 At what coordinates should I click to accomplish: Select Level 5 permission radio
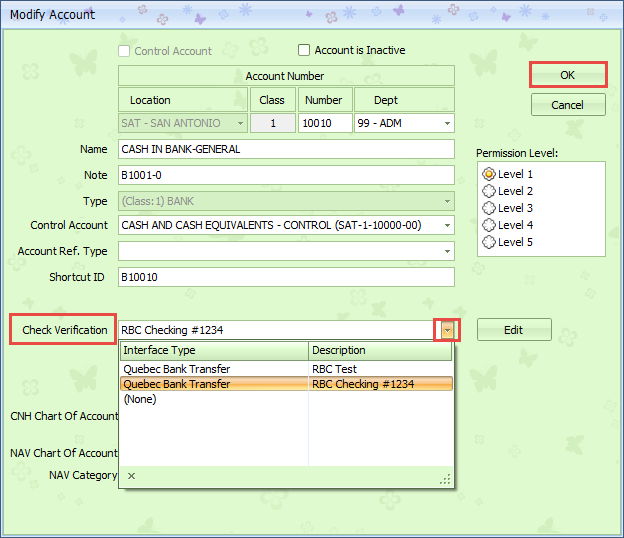pos(489,242)
